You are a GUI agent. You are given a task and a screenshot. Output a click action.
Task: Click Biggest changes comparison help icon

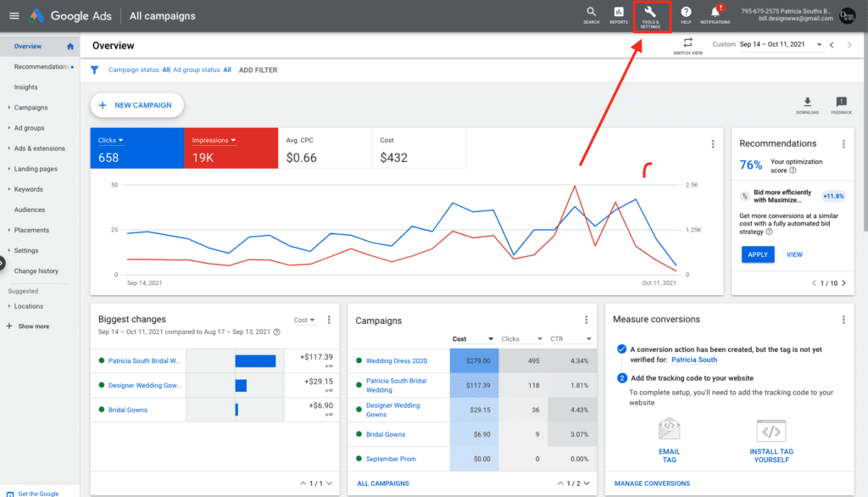coord(277,332)
